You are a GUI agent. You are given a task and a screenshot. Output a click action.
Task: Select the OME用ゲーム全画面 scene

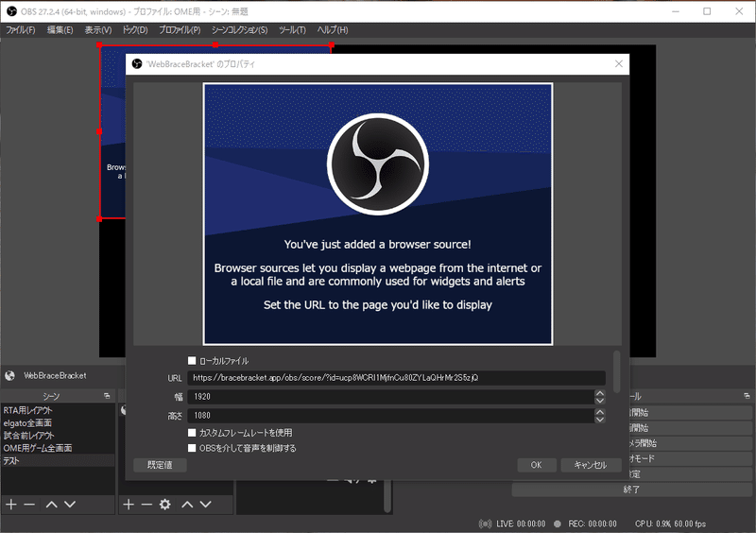pos(58,448)
